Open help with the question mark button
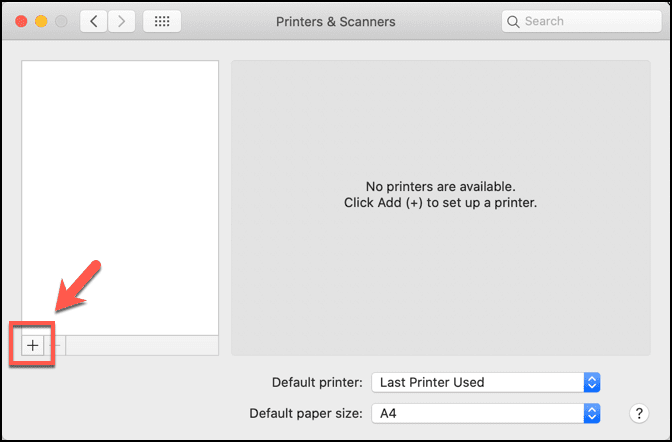 [639, 413]
